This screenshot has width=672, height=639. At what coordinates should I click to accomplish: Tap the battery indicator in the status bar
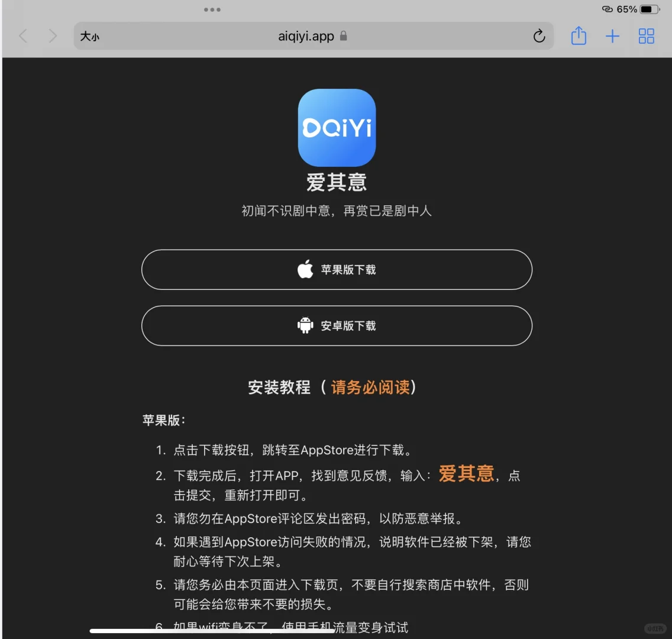(x=650, y=9)
